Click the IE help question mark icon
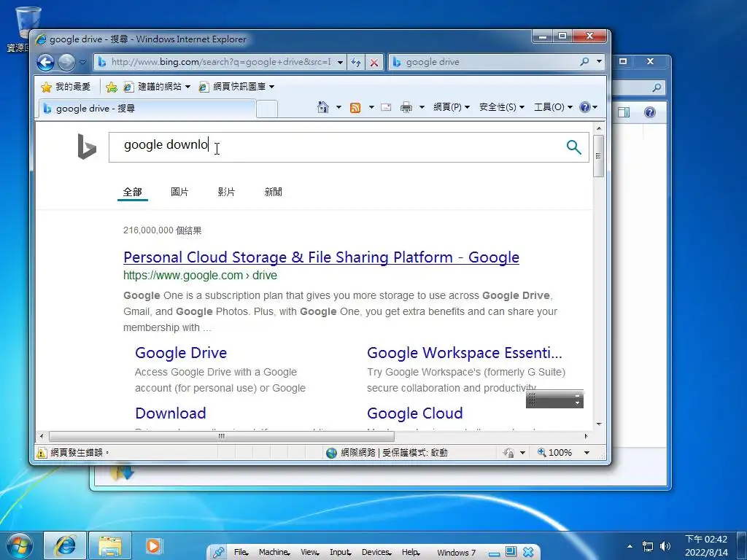 (585, 107)
